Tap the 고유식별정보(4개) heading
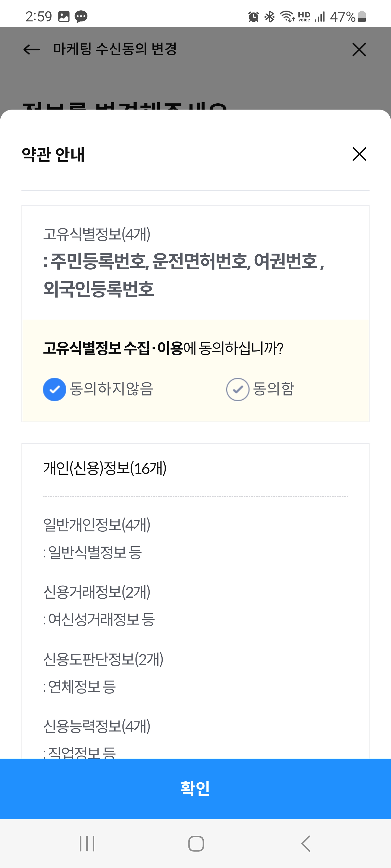Image resolution: width=391 pixels, height=868 pixels. click(97, 234)
